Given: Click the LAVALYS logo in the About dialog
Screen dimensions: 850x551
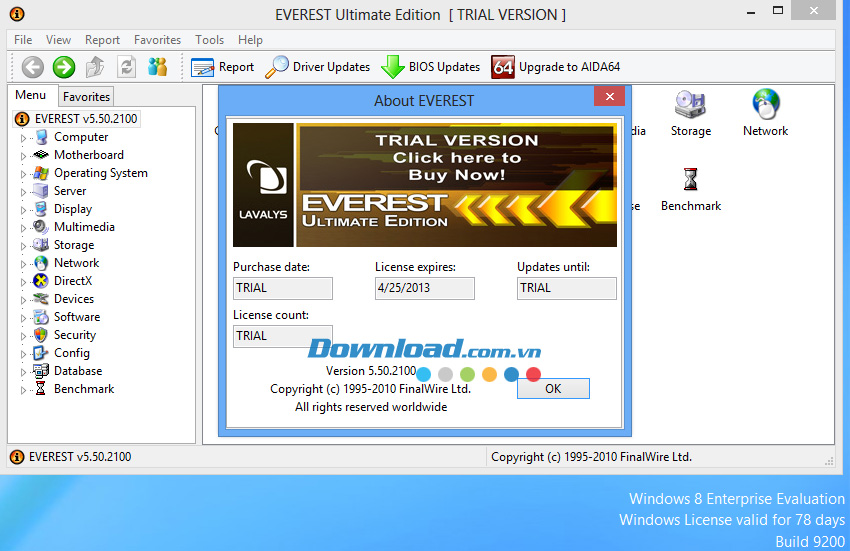Looking at the screenshot, I should [263, 185].
